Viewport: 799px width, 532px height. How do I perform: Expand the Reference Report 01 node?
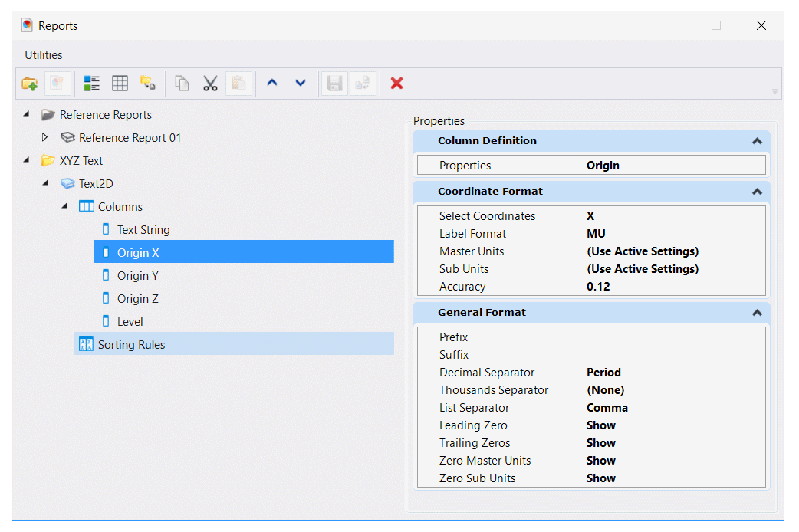44,137
